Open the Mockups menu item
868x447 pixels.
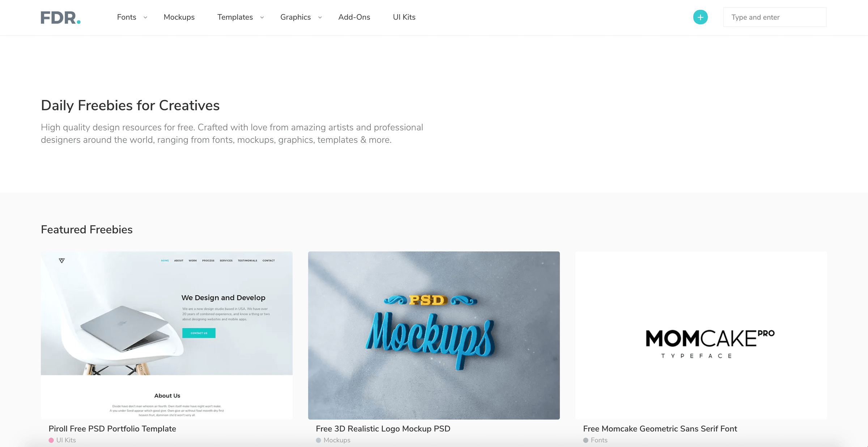[x=179, y=17]
